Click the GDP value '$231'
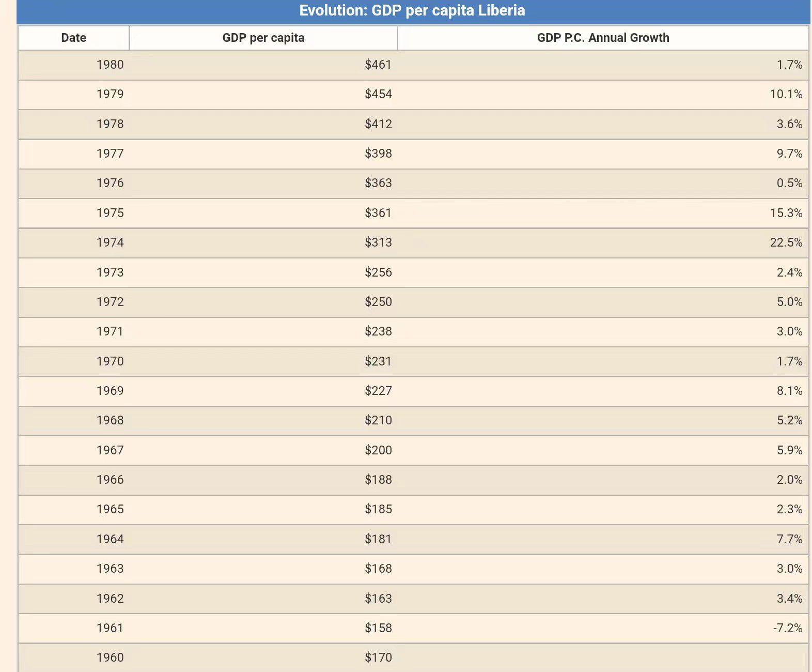Image resolution: width=812 pixels, height=672 pixels. click(x=378, y=361)
